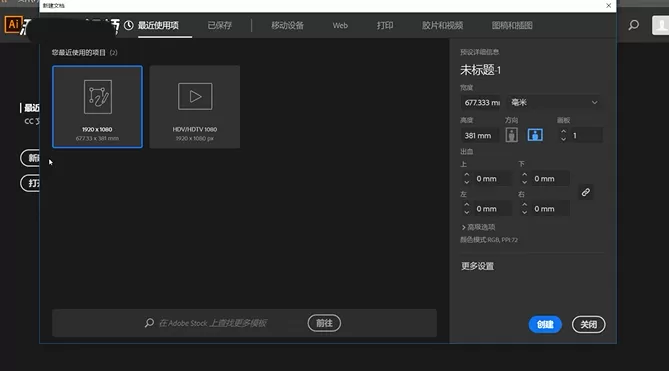Viewport: 669px width, 371px height.
Task: Increase bottom bleed value
Action: pos(524,175)
